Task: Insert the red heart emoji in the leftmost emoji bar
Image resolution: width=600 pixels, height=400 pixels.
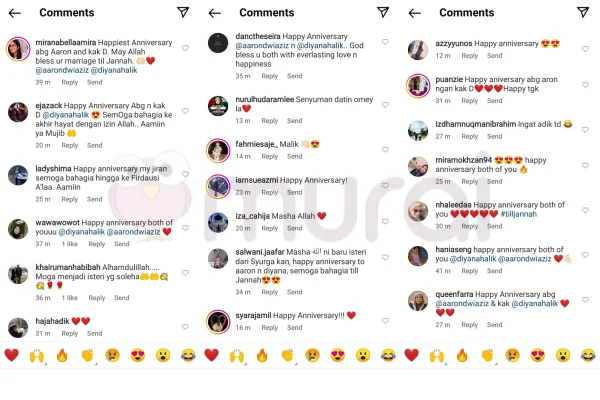Action: [x=11, y=355]
